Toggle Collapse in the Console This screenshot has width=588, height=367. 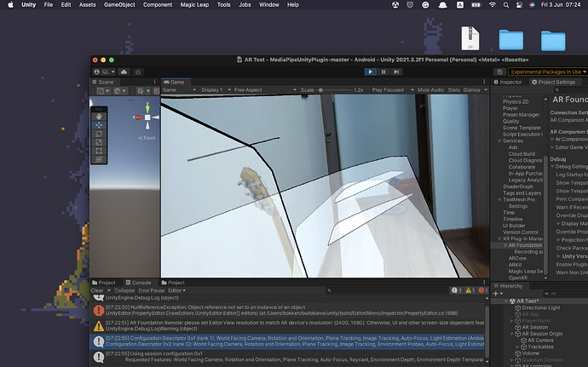click(124, 290)
